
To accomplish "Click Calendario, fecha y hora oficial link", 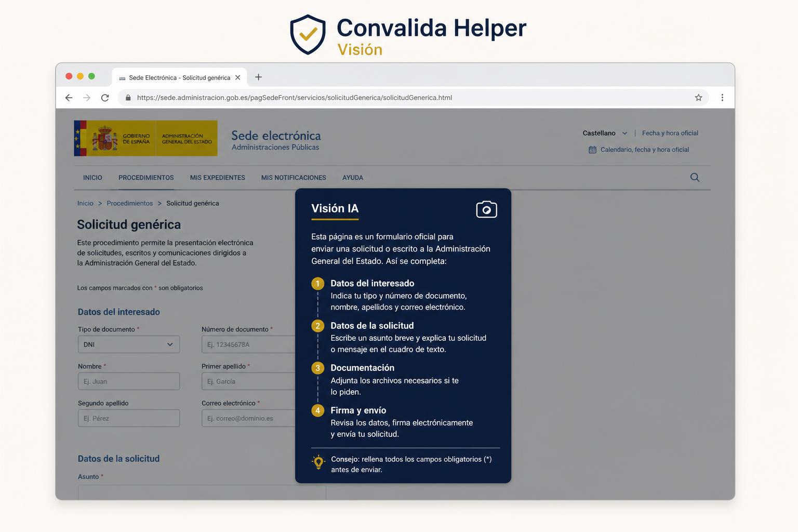I will coord(645,150).
